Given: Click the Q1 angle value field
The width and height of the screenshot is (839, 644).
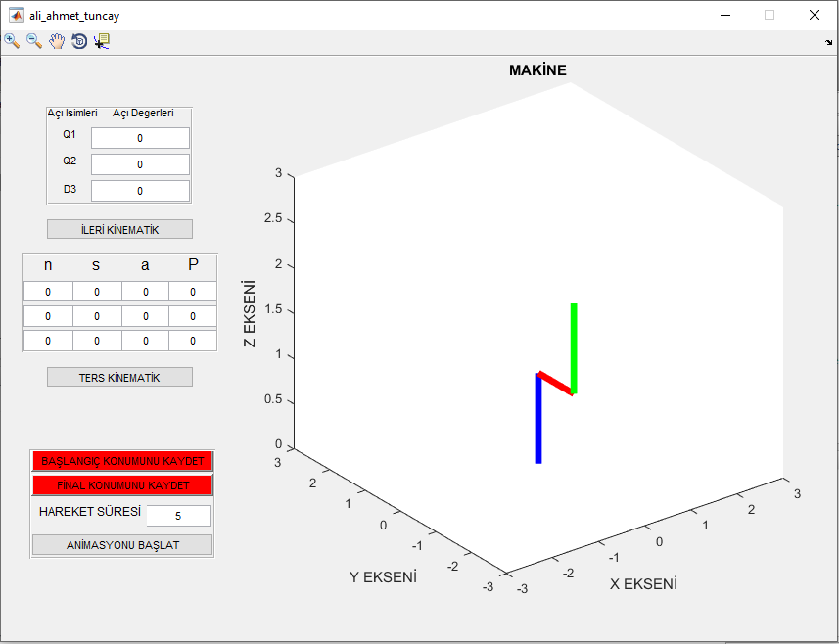Looking at the screenshot, I should (139, 137).
